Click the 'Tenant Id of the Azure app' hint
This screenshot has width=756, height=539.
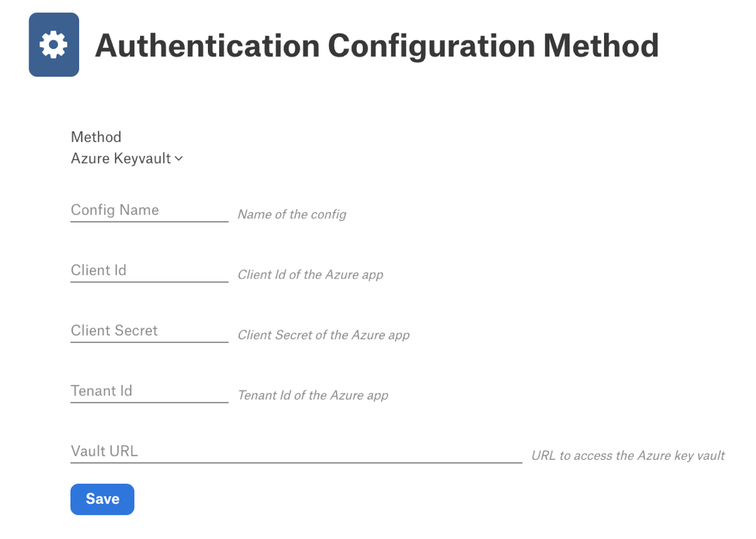tap(313, 395)
